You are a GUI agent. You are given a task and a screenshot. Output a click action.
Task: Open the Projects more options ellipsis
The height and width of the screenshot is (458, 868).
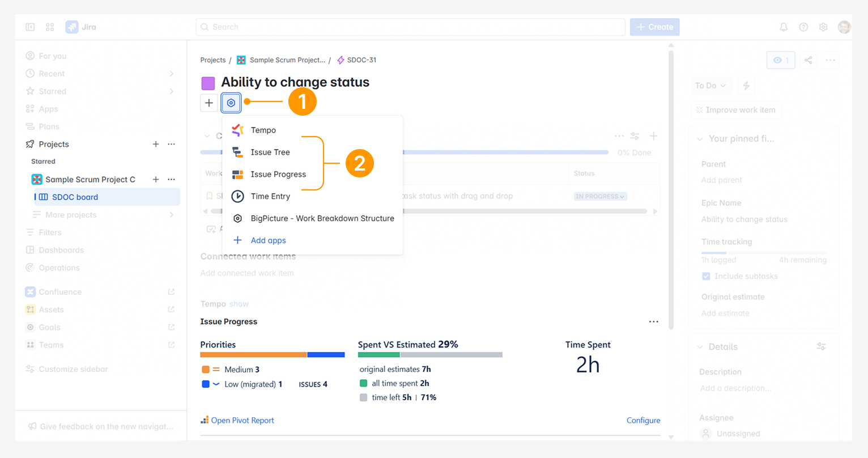[x=171, y=144]
